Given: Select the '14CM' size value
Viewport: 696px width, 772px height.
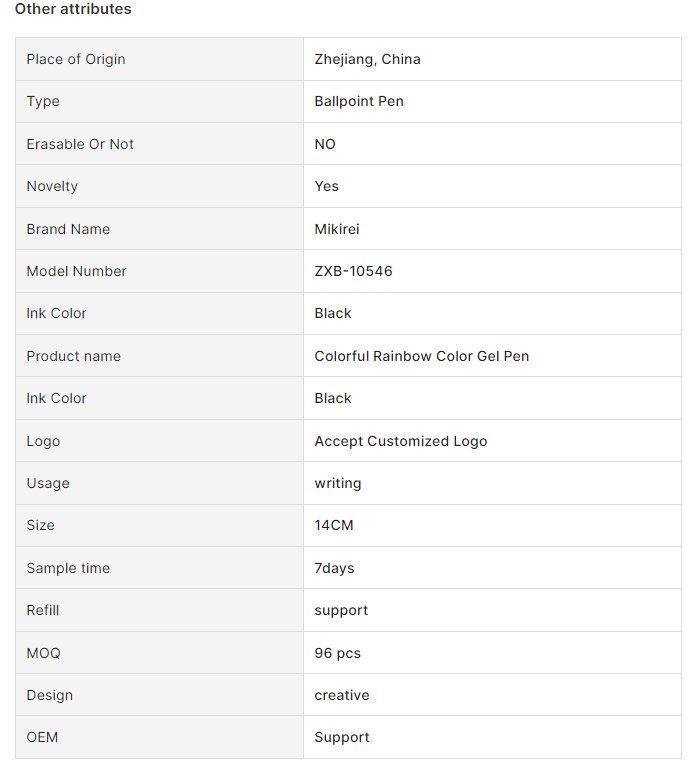Looking at the screenshot, I should [334, 525].
